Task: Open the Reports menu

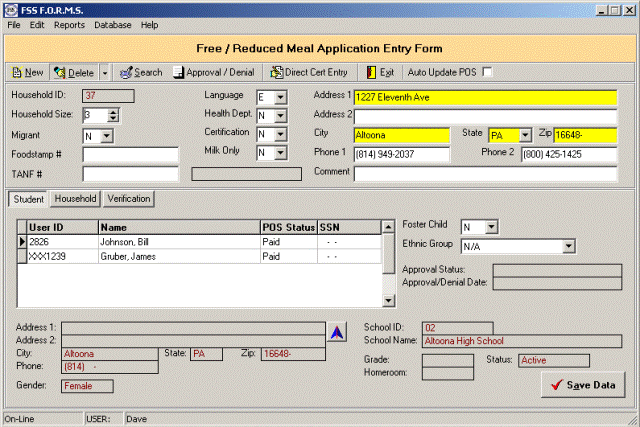Action: pos(69,25)
